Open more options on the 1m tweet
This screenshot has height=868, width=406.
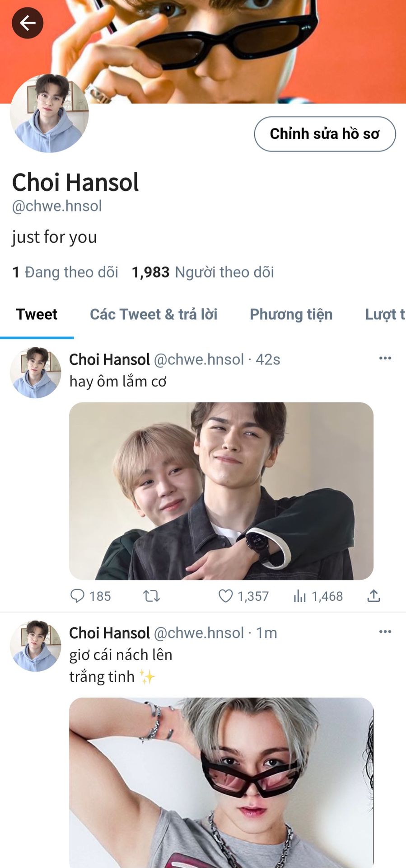point(385,632)
